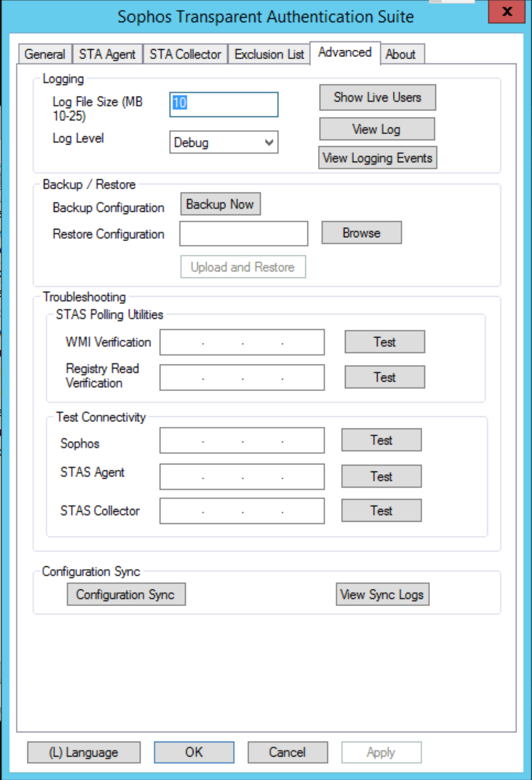This screenshot has height=780, width=532.
Task: Select the Exclusion List tab
Action: [269, 54]
